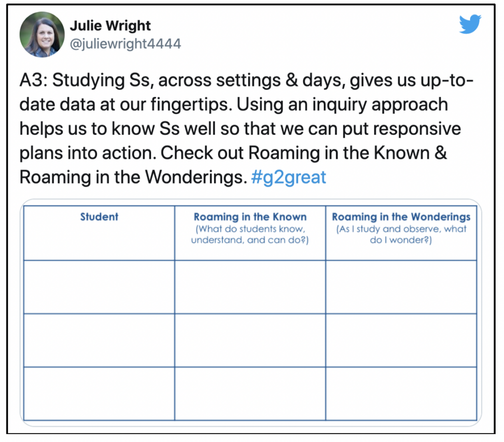Follow the #g2great hashtag link
The height and width of the screenshot is (442, 504).
pyautogui.click(x=288, y=177)
